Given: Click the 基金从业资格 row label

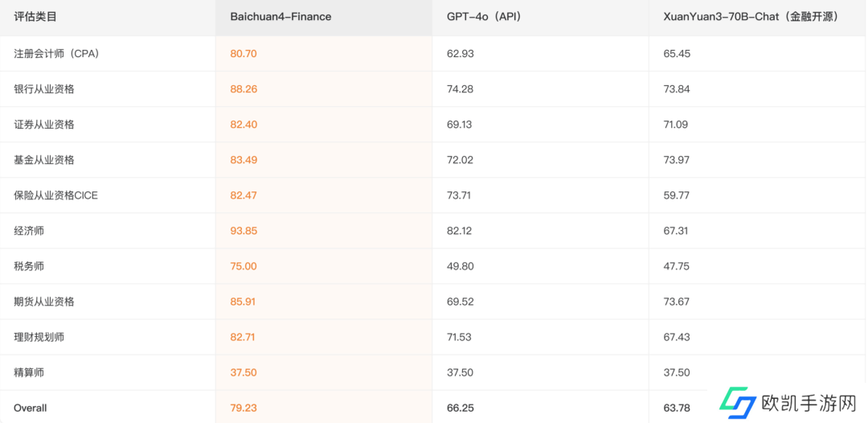Looking at the screenshot, I should (x=44, y=160).
